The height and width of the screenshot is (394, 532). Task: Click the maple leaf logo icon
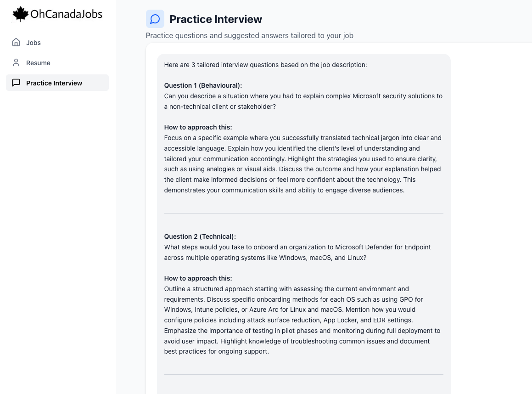[20, 14]
